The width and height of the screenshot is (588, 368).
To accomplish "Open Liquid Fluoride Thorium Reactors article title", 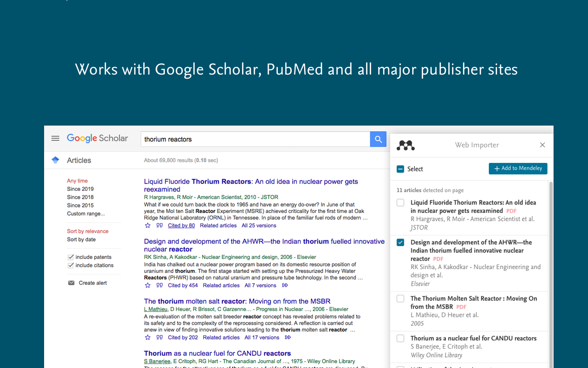I will 251,185.
